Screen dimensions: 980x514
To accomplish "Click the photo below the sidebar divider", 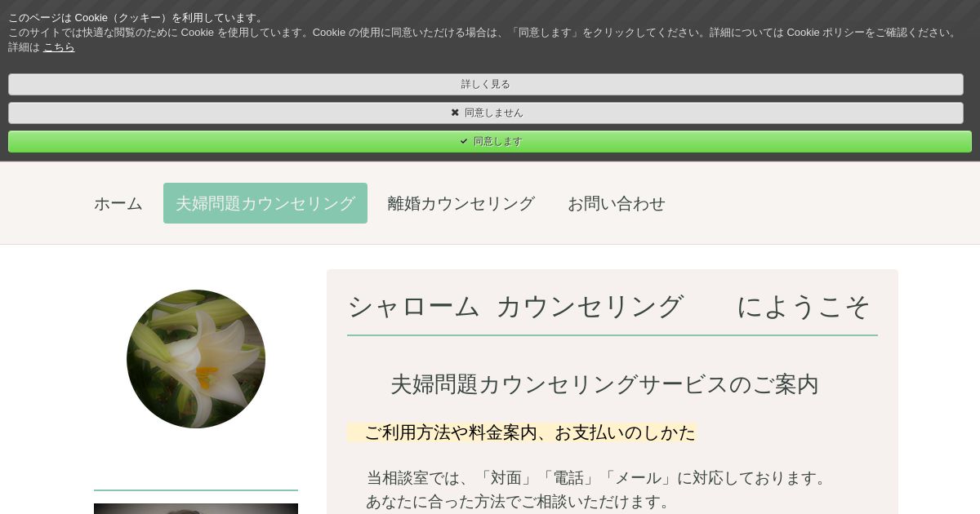I will point(196,508).
